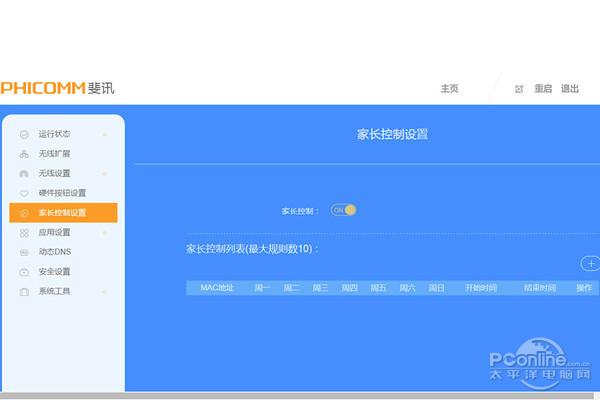Click the 家长控制列表(最大规则数10) heading
Image resolution: width=600 pixels, height=400 pixels.
[x=252, y=249]
